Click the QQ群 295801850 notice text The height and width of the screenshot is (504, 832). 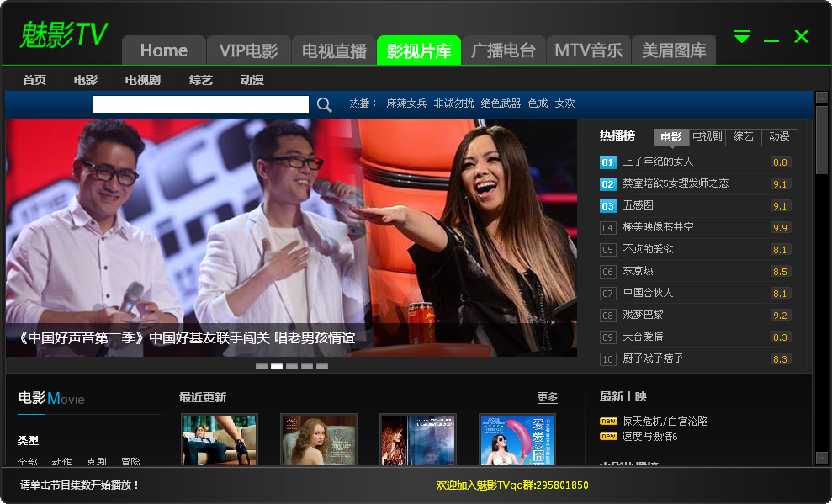pos(512,485)
